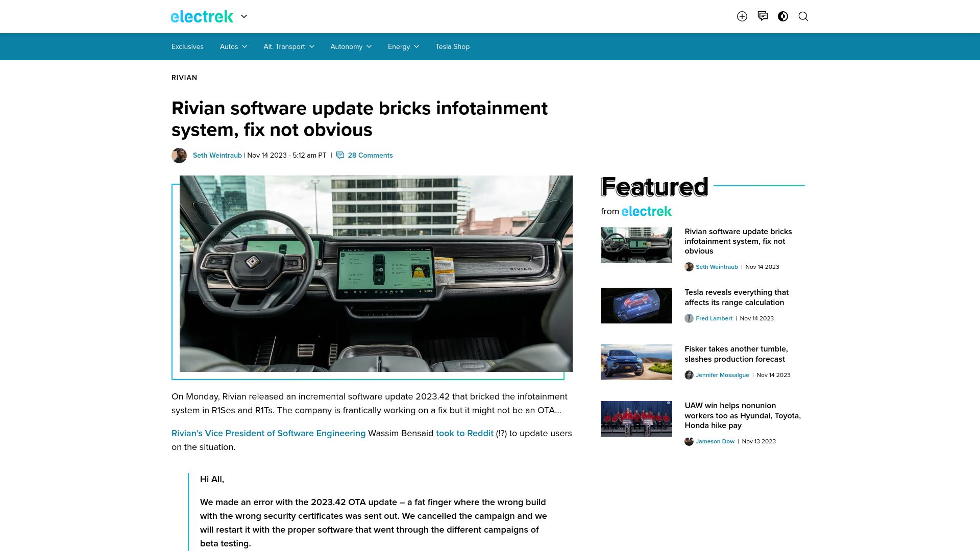
Task: Click the plus circle icon in header
Action: [742, 16]
